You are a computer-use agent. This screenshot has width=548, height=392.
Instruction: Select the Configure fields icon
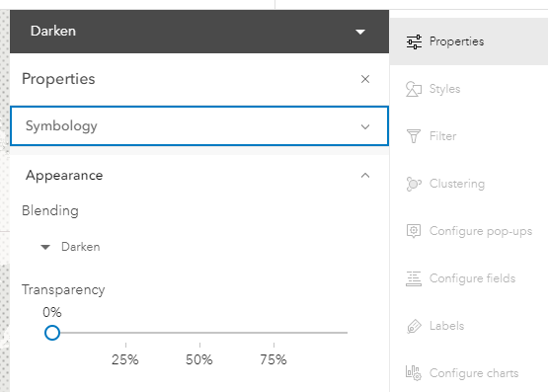[414, 278]
